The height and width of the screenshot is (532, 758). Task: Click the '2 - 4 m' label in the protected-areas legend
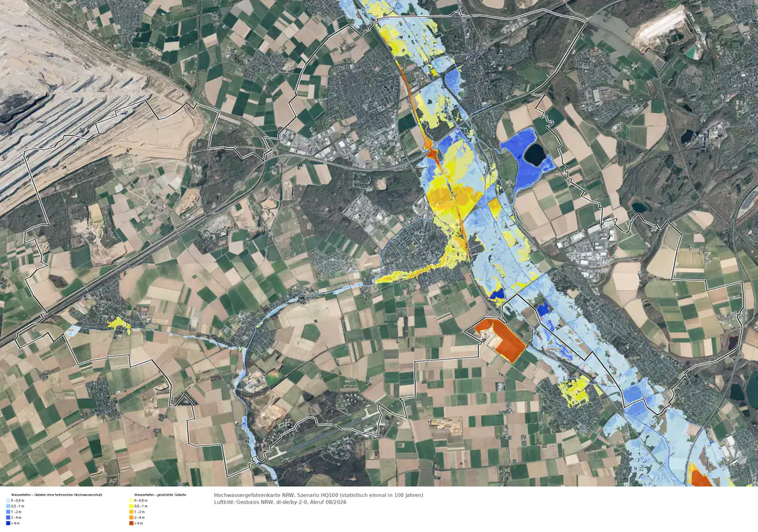pyautogui.click(x=139, y=518)
